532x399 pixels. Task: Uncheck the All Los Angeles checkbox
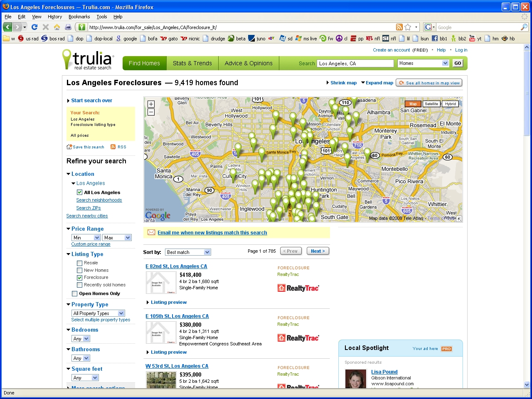79,192
